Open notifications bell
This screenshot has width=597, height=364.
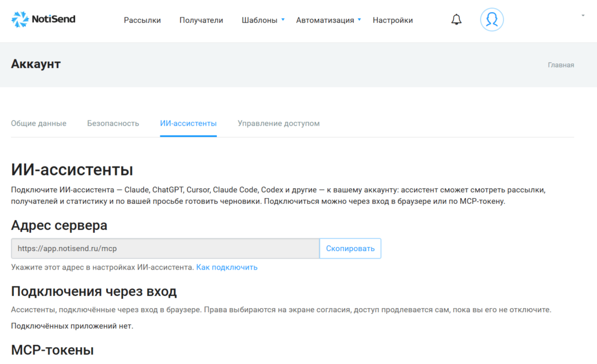[x=456, y=19]
